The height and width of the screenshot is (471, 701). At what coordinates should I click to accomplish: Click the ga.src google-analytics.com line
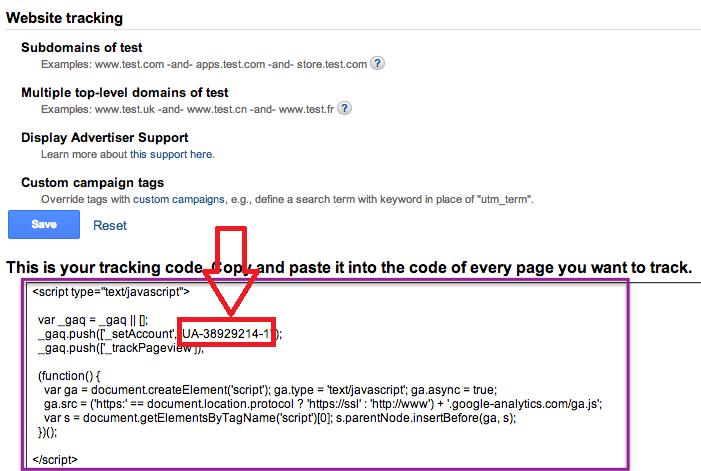pos(323,404)
